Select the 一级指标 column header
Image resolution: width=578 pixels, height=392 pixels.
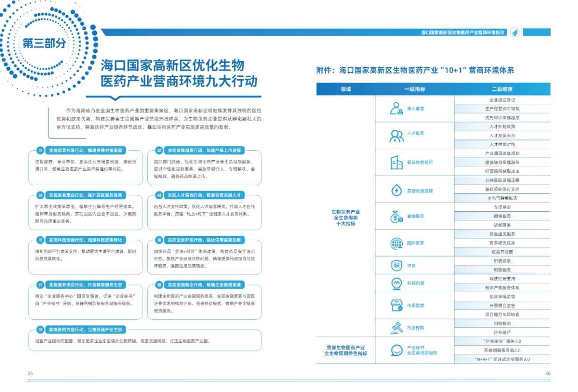click(x=414, y=89)
